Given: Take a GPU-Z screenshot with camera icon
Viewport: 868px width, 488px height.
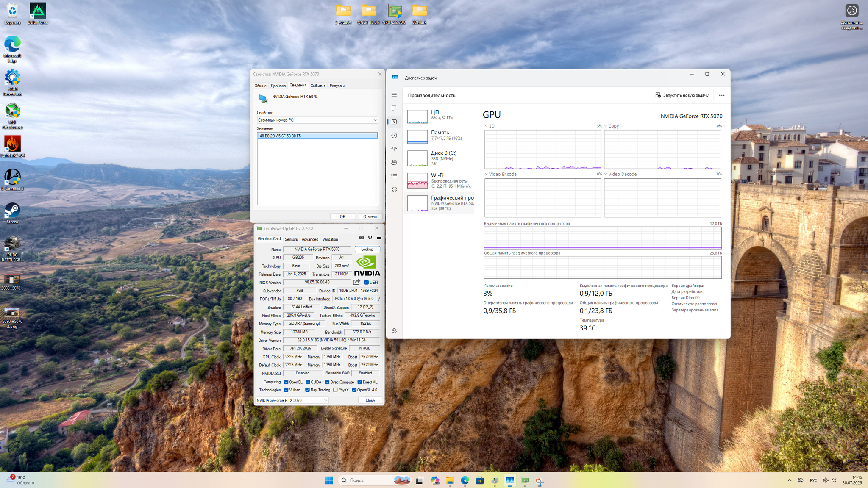Looking at the screenshot, I should click(x=362, y=238).
